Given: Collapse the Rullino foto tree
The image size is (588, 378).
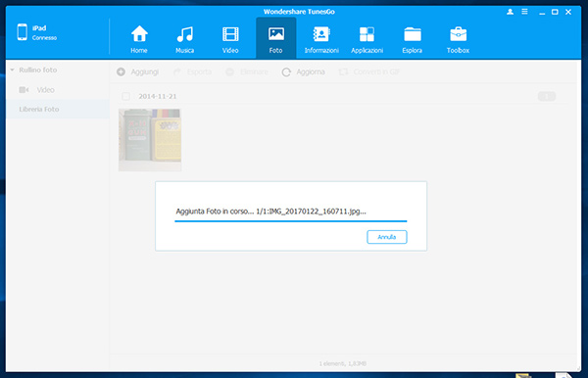Looking at the screenshot, I should (x=12, y=70).
